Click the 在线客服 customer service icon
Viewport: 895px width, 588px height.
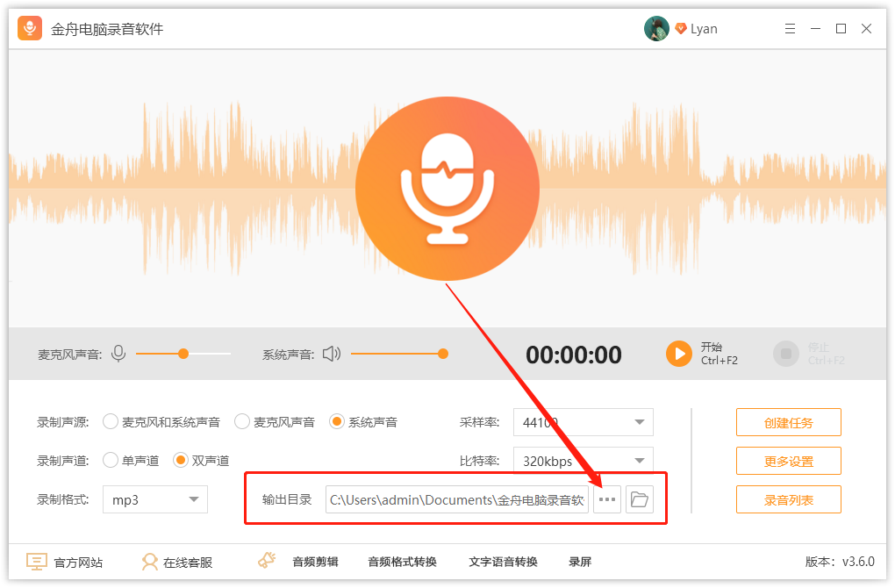click(151, 562)
